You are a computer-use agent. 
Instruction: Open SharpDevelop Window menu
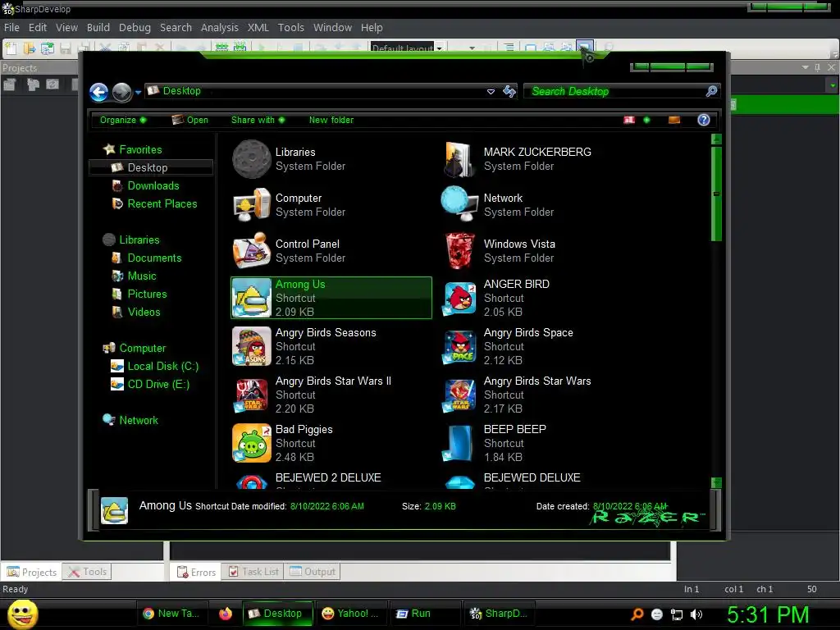click(x=333, y=27)
